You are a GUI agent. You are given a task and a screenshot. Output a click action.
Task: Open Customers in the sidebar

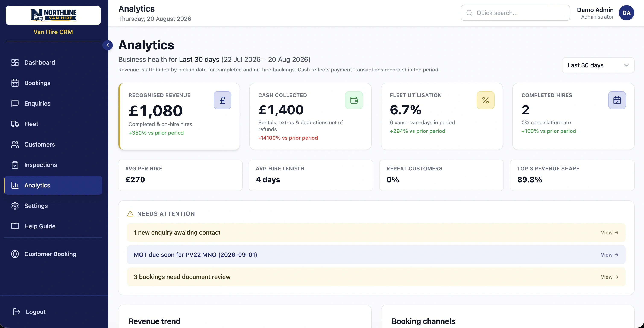click(x=53, y=144)
